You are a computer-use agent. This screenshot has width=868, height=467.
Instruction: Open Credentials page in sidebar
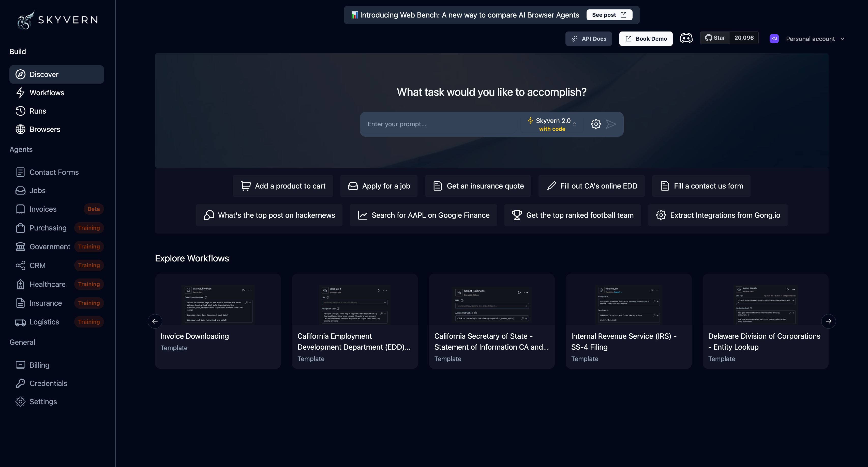(48, 383)
